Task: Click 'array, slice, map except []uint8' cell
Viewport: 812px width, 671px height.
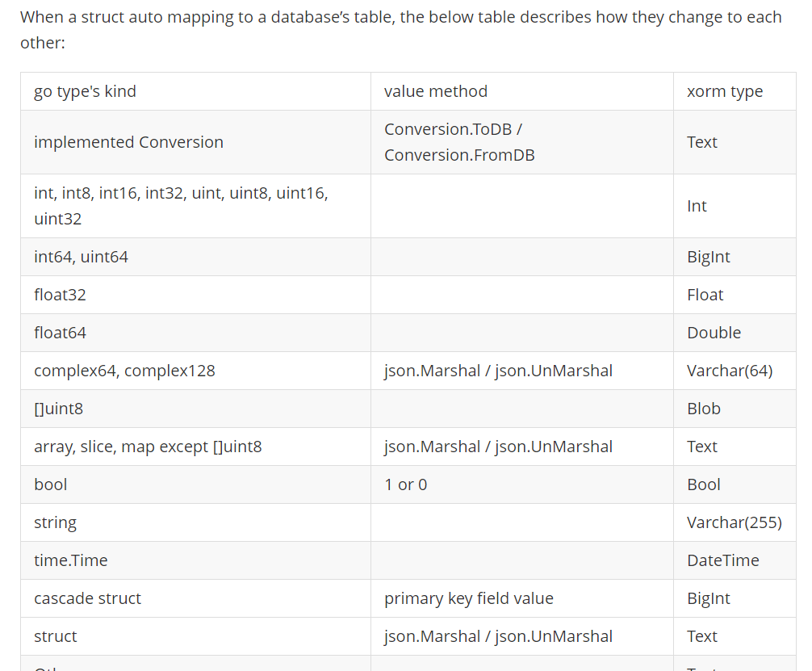Action: 148,447
